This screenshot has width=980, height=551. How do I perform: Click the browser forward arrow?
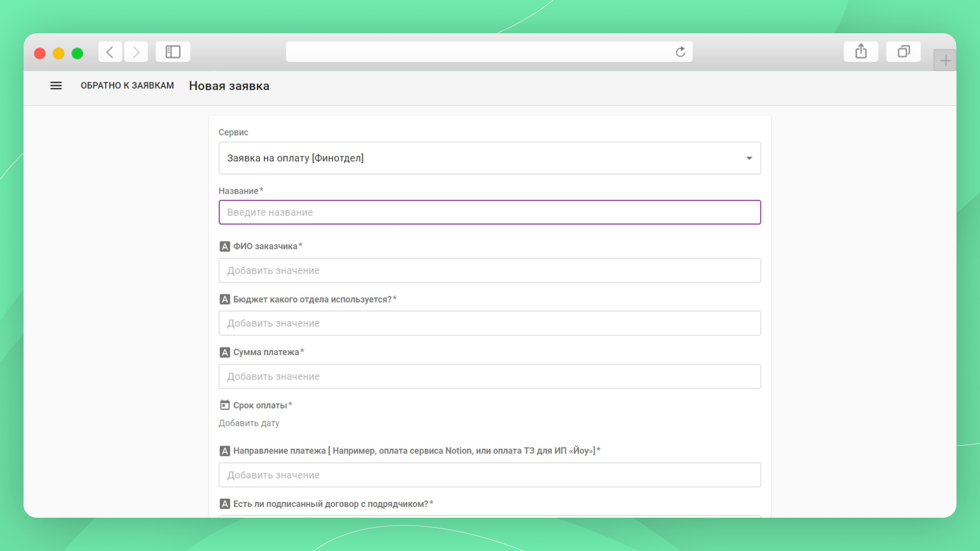pos(136,52)
